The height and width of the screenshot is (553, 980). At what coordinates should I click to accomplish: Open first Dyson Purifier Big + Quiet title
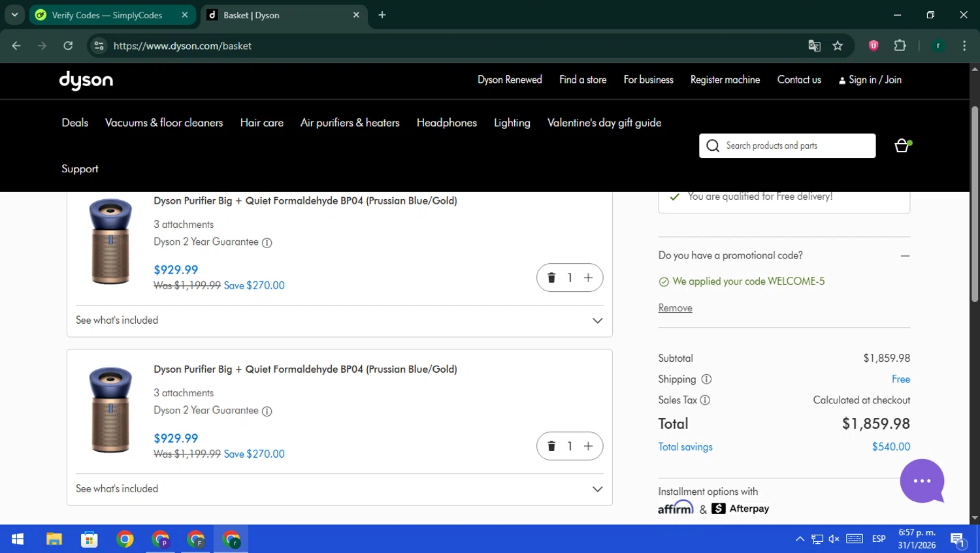pyautogui.click(x=305, y=201)
